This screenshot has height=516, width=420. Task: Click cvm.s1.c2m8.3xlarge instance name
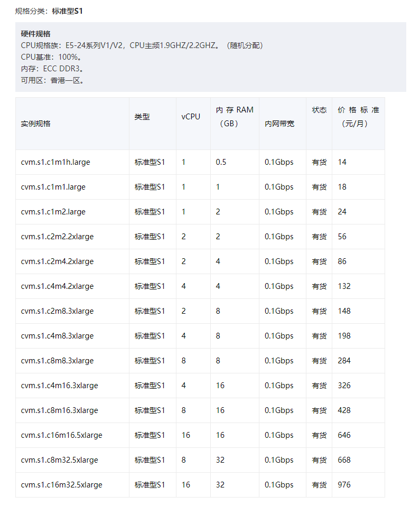click(x=57, y=311)
